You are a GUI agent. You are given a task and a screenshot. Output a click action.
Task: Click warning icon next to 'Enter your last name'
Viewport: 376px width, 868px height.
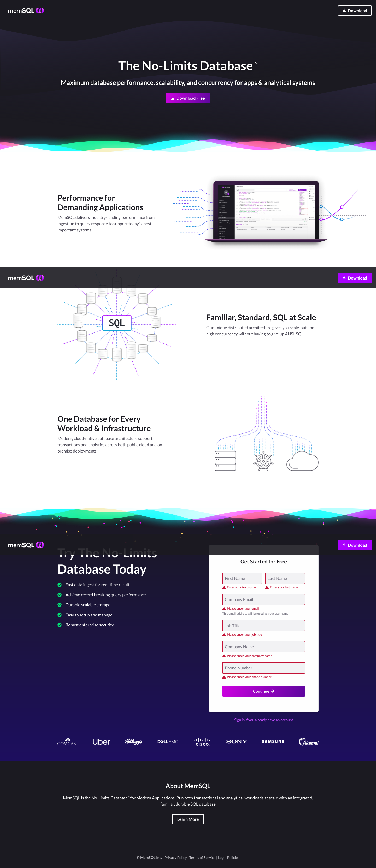coord(267,587)
